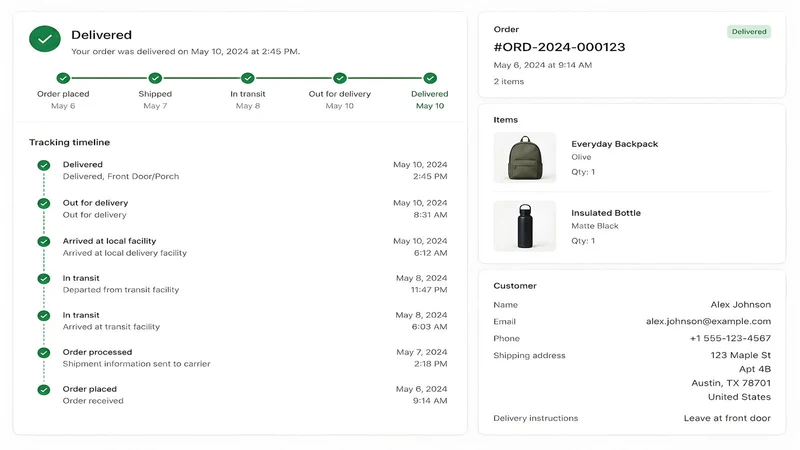
Task: Select 'Delivered, Front Door/Porch' description
Action: click(x=121, y=177)
